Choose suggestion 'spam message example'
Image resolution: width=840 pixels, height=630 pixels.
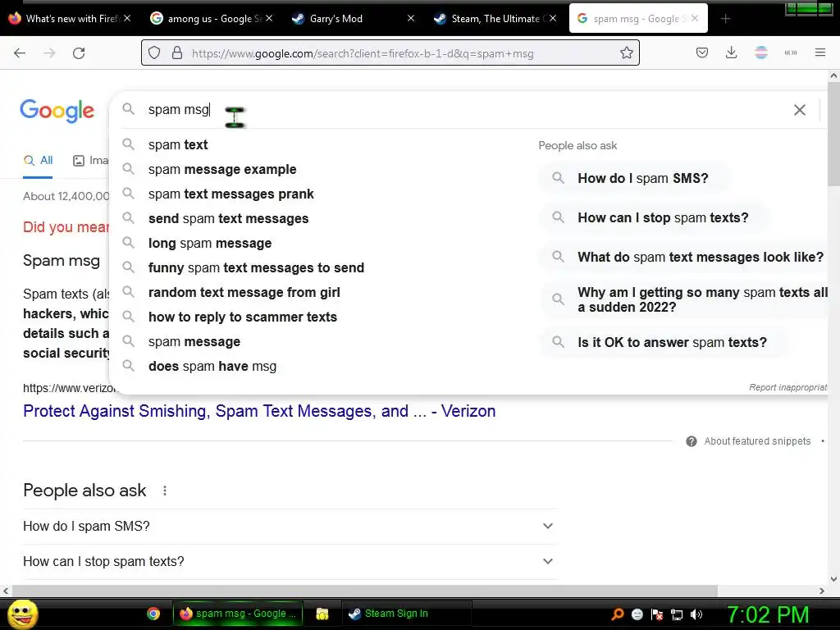pos(322,169)
